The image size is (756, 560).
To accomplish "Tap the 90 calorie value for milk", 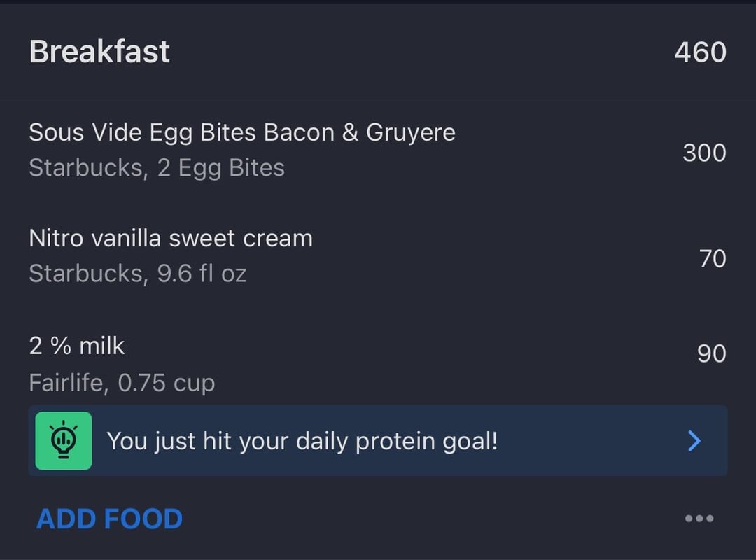I will pyautogui.click(x=712, y=353).
